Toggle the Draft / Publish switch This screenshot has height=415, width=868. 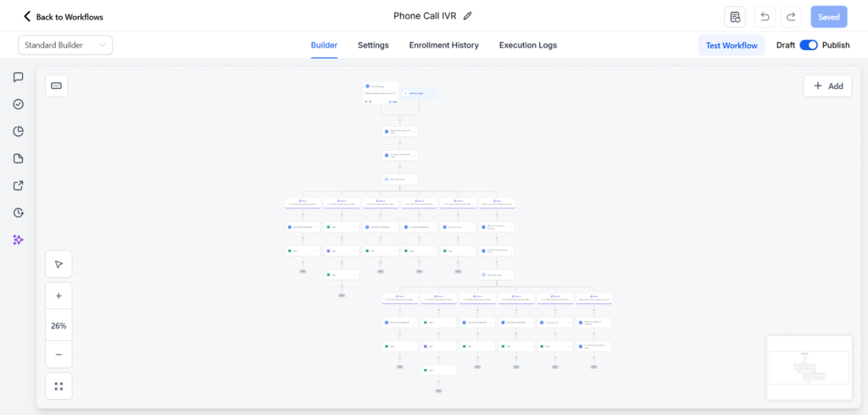[x=809, y=46]
